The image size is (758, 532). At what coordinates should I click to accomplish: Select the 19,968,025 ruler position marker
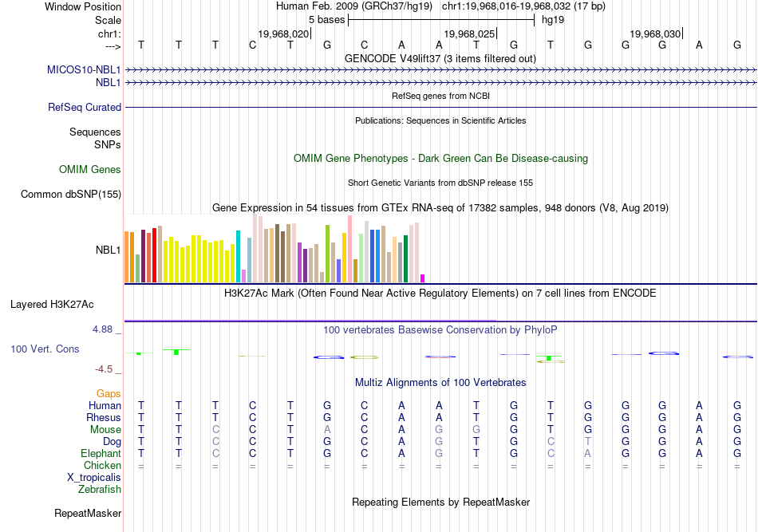(x=471, y=33)
